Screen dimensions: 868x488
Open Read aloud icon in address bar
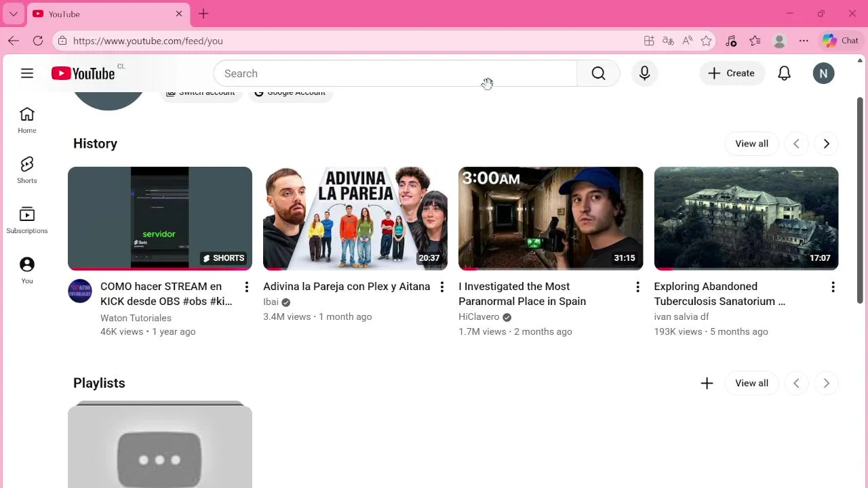click(687, 41)
